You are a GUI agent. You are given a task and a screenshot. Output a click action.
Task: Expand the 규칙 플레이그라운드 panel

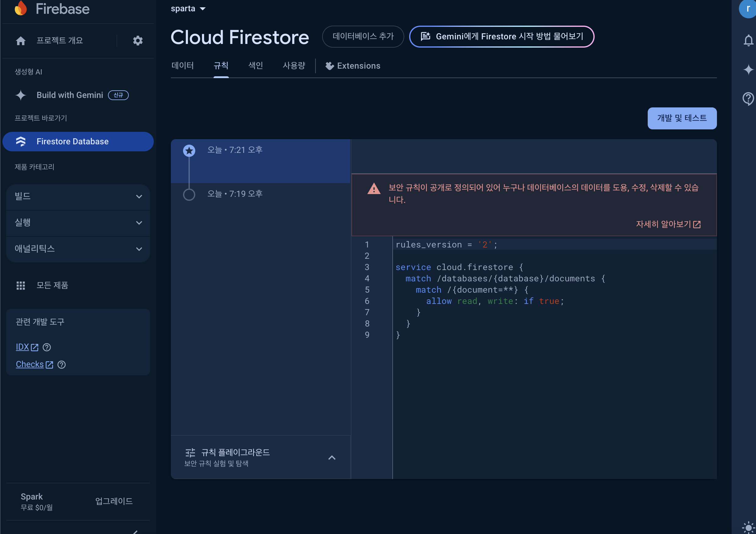tap(332, 458)
